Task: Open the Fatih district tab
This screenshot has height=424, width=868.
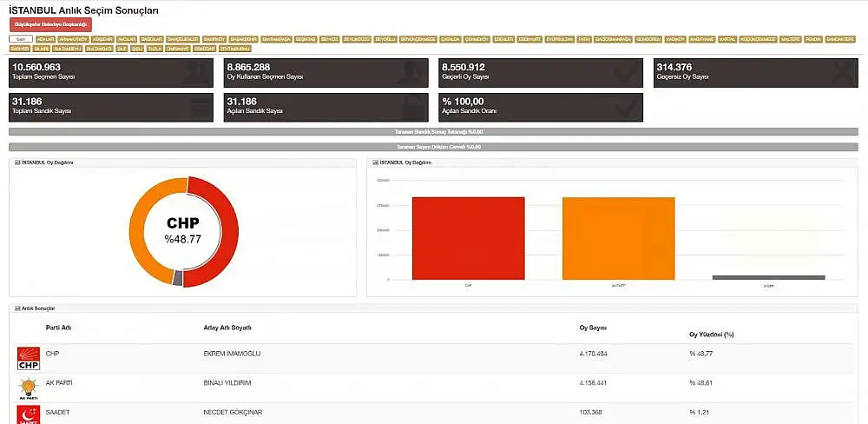Action: point(584,39)
